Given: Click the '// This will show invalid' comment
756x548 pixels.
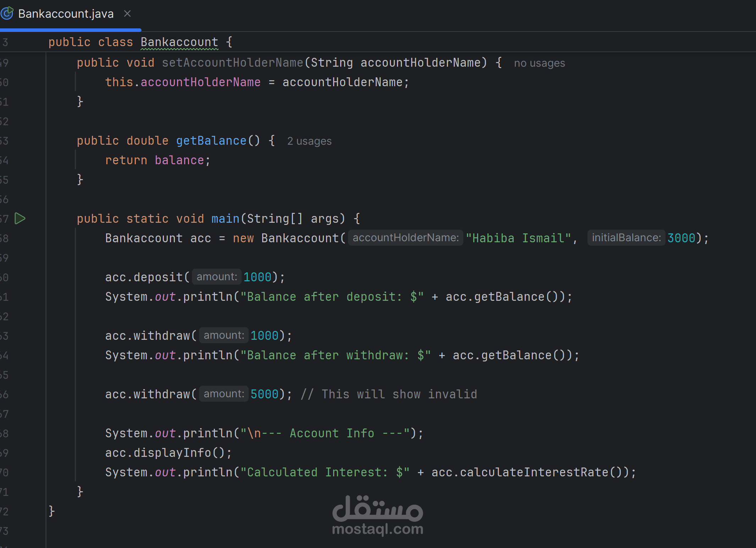Looking at the screenshot, I should click(389, 394).
